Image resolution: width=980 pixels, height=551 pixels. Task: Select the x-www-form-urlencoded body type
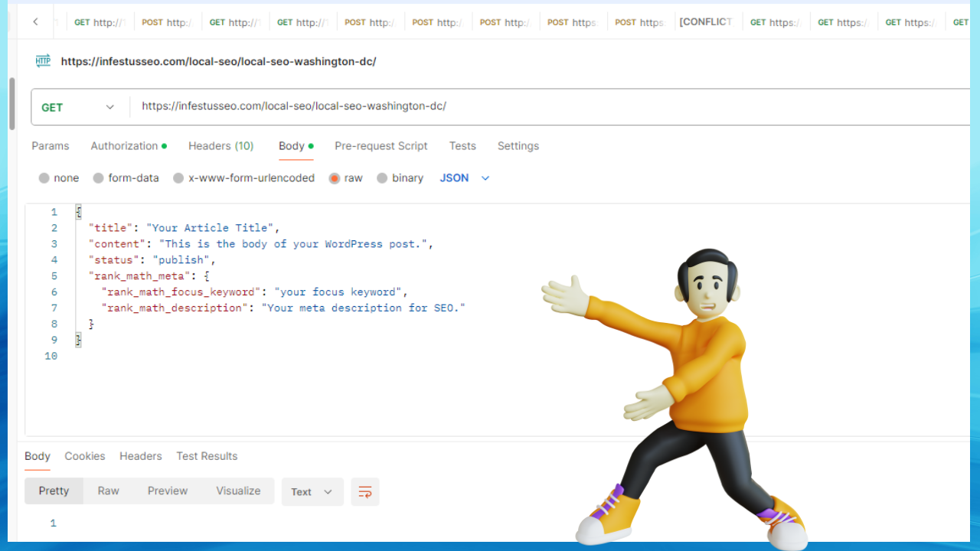(x=244, y=178)
